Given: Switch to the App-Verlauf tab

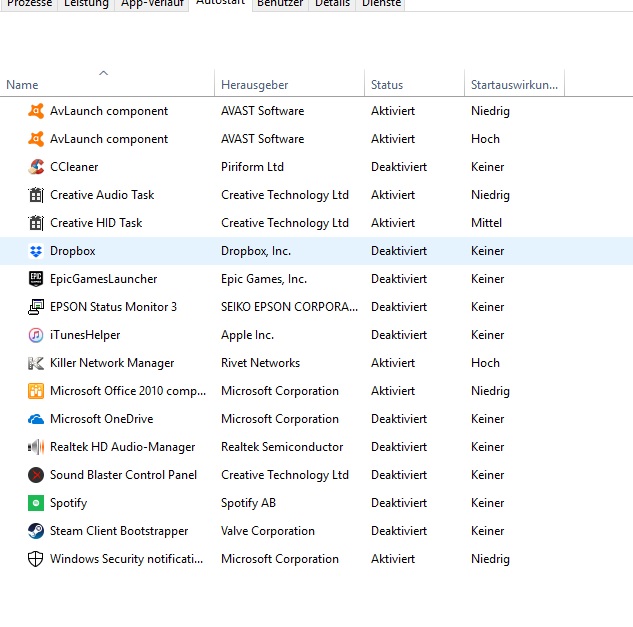Looking at the screenshot, I should [152, 4].
